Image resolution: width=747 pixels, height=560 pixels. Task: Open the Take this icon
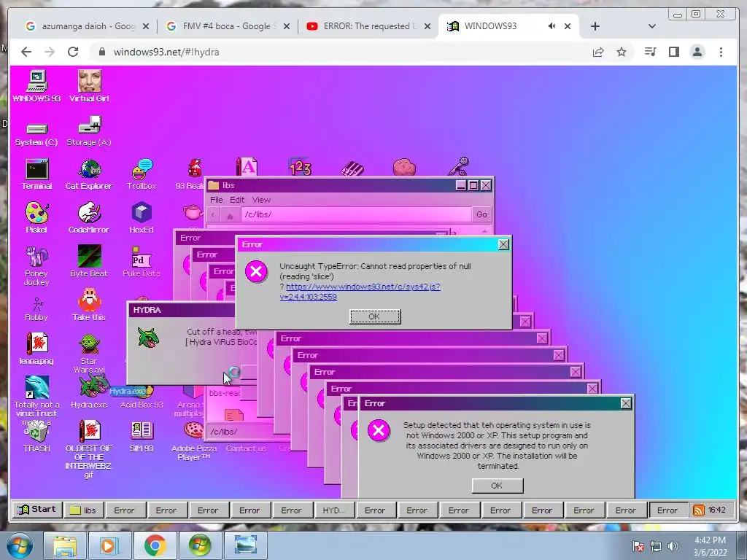pyautogui.click(x=89, y=305)
